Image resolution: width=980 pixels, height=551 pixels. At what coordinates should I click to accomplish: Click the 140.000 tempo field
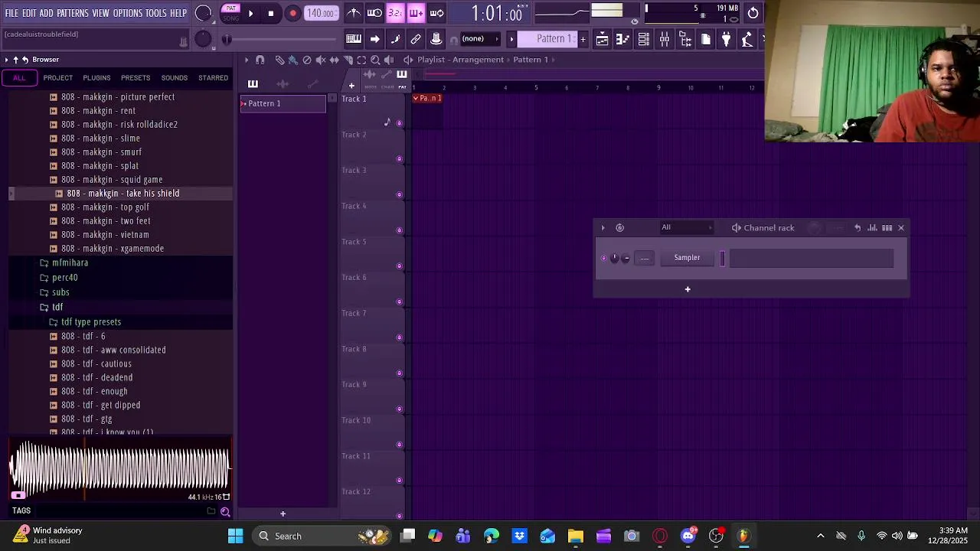[320, 13]
